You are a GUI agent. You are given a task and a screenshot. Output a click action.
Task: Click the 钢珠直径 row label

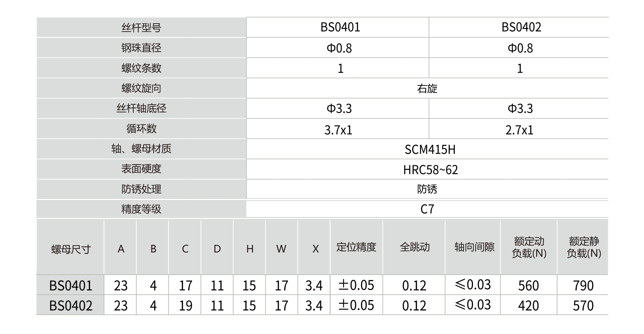[x=141, y=48]
